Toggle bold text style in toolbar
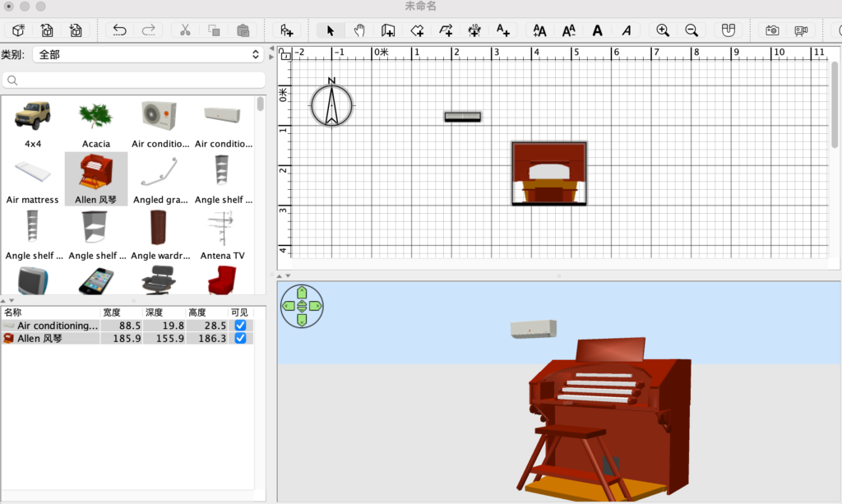 [597, 30]
